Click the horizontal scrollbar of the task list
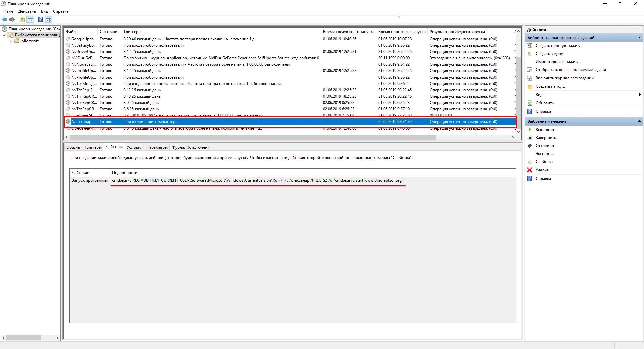Screen dimensions: 644x349 click(x=253, y=137)
